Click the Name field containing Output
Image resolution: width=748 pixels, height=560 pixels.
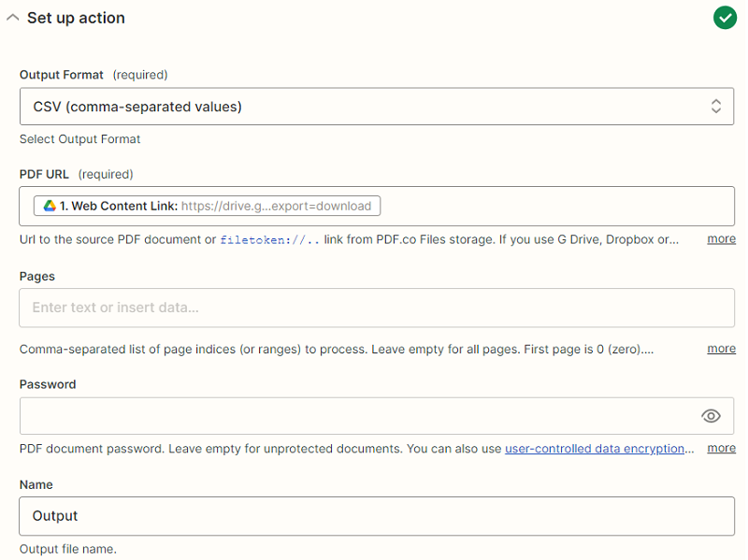[377, 516]
